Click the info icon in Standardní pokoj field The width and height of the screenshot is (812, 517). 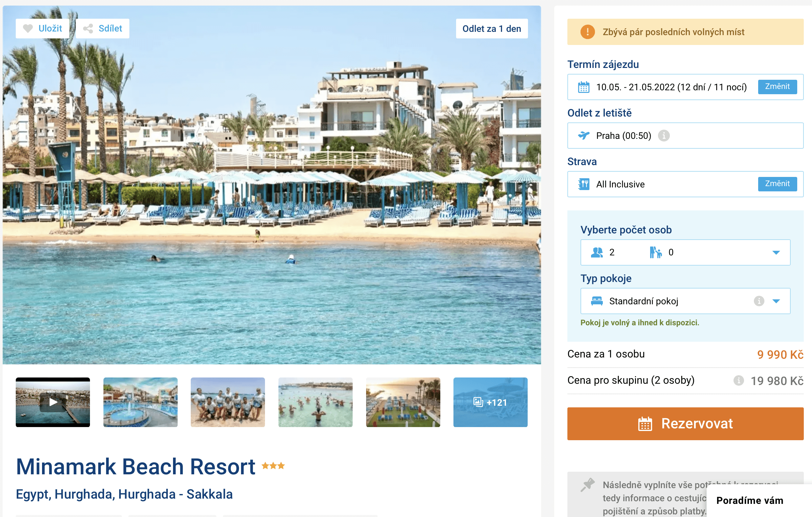click(x=759, y=301)
